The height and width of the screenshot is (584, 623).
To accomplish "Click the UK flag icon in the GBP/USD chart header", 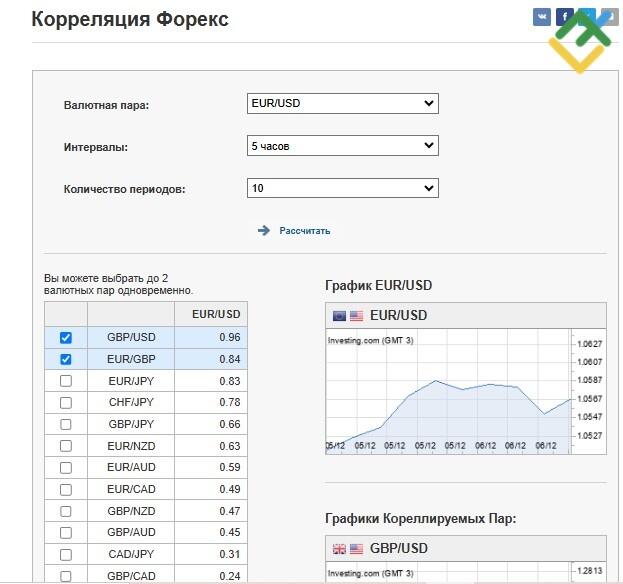I will tap(339, 549).
